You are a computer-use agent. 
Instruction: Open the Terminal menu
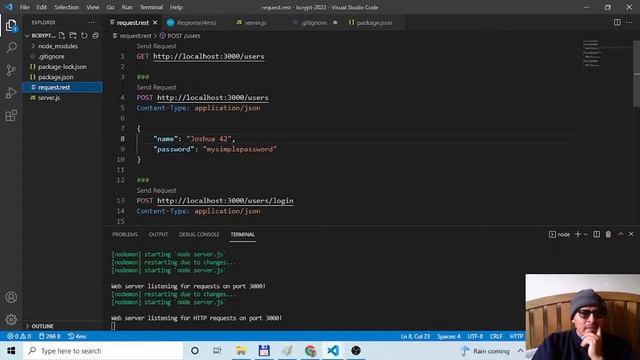click(151, 7)
